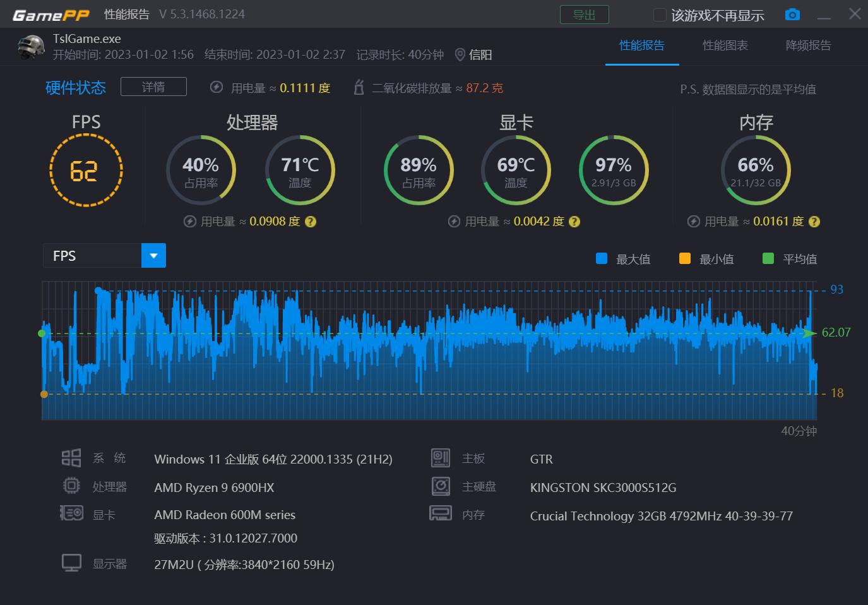Click the orange FPS 62 gauge

point(86,171)
